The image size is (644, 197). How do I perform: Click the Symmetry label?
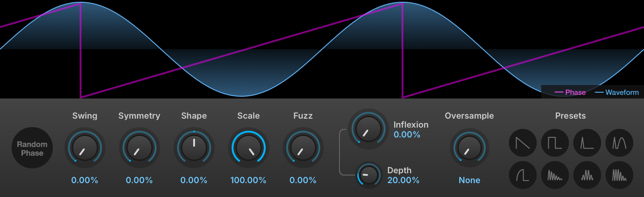point(139,116)
